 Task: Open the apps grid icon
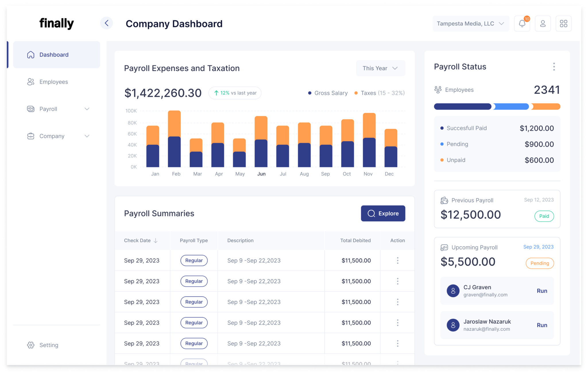[x=563, y=24]
